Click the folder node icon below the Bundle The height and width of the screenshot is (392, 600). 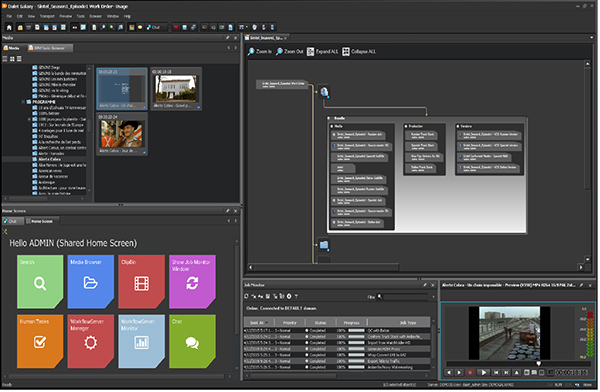pyautogui.click(x=324, y=245)
